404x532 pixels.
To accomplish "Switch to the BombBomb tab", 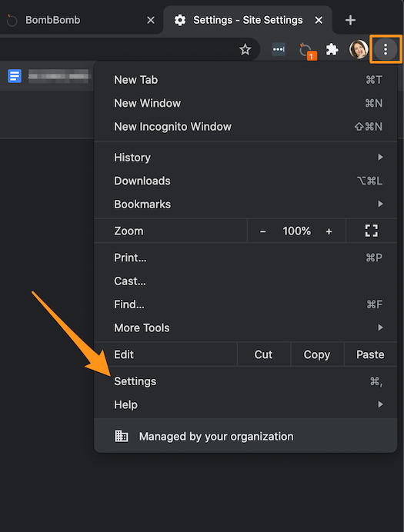I will point(80,20).
